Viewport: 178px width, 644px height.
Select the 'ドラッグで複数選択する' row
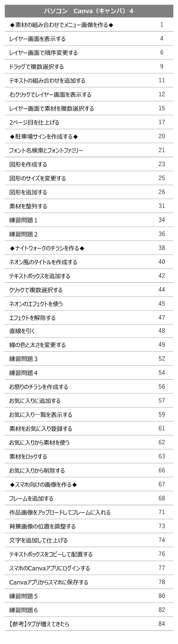36,67
